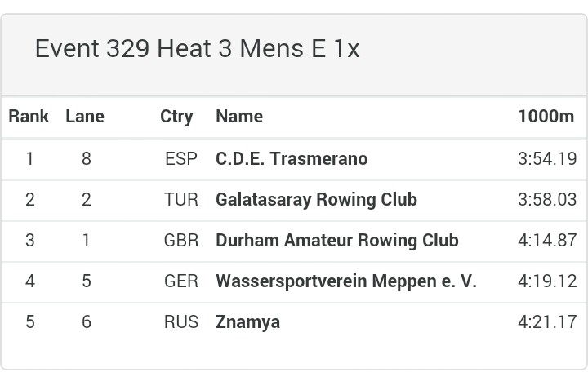This screenshot has width=588, height=381.
Task: Open Wassersportverein Meppen e. V. entry
Action: click(x=346, y=281)
